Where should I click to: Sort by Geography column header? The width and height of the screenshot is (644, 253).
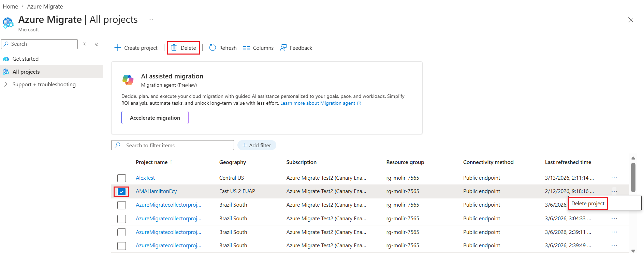(x=233, y=162)
